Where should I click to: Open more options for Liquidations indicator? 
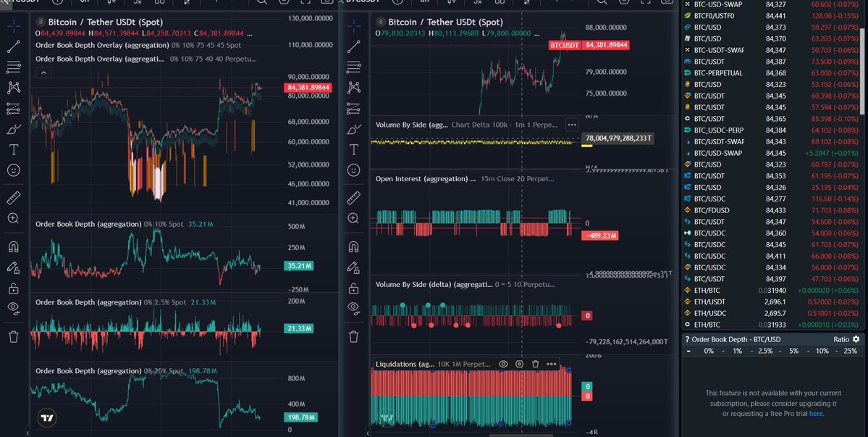pos(552,364)
